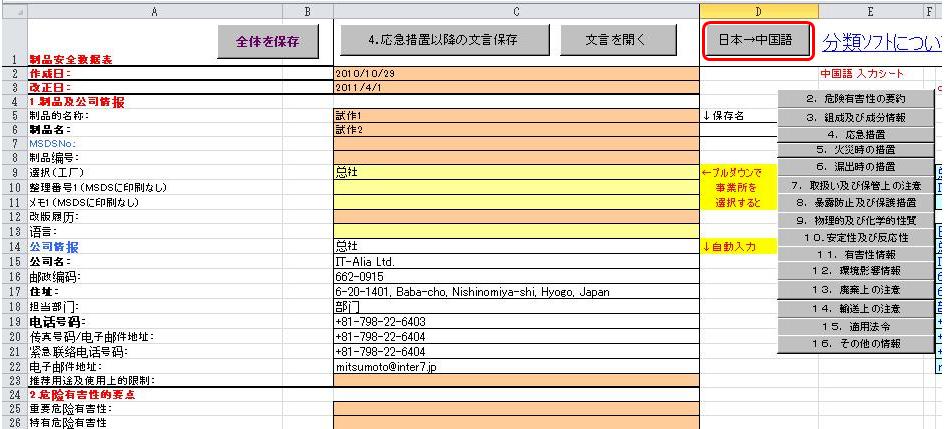
Task: Click the empty 改版履历 input cell
Action: [x=516, y=216]
